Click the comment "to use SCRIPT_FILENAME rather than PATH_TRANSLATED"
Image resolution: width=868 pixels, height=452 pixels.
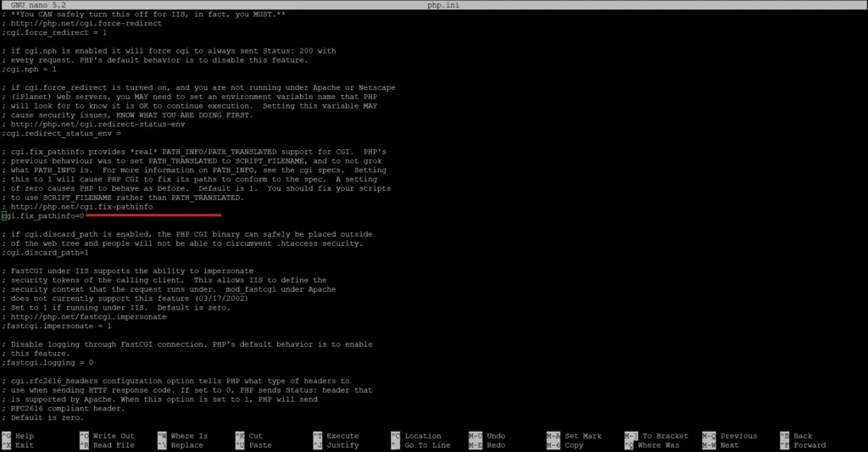tap(123, 198)
